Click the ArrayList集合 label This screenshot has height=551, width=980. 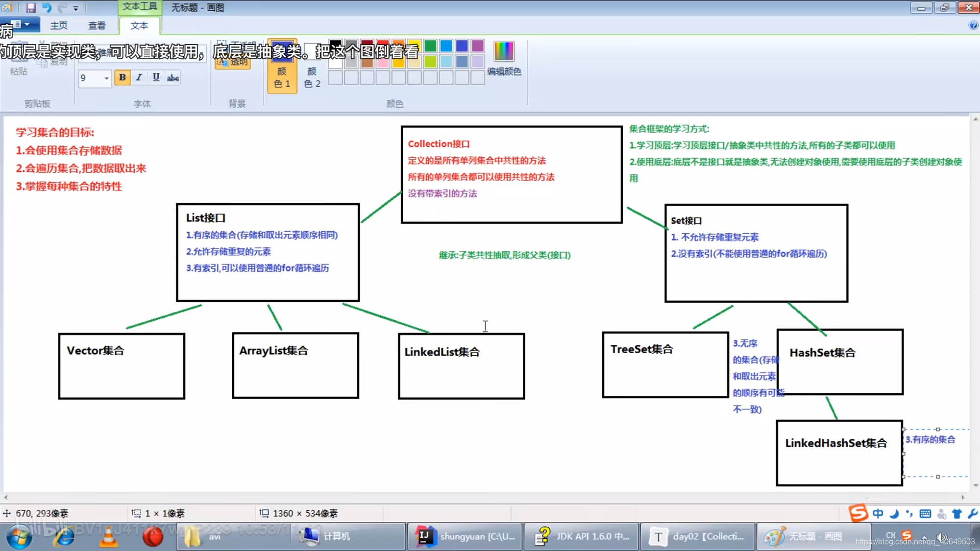click(x=274, y=351)
